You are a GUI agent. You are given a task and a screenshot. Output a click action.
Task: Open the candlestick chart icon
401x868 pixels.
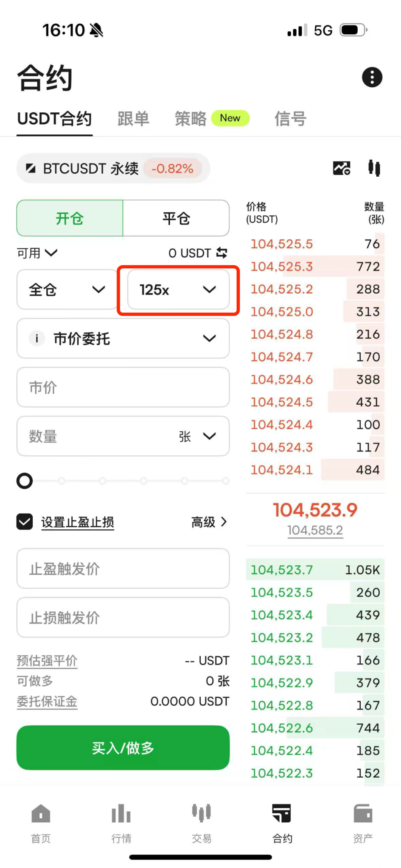coord(374,168)
